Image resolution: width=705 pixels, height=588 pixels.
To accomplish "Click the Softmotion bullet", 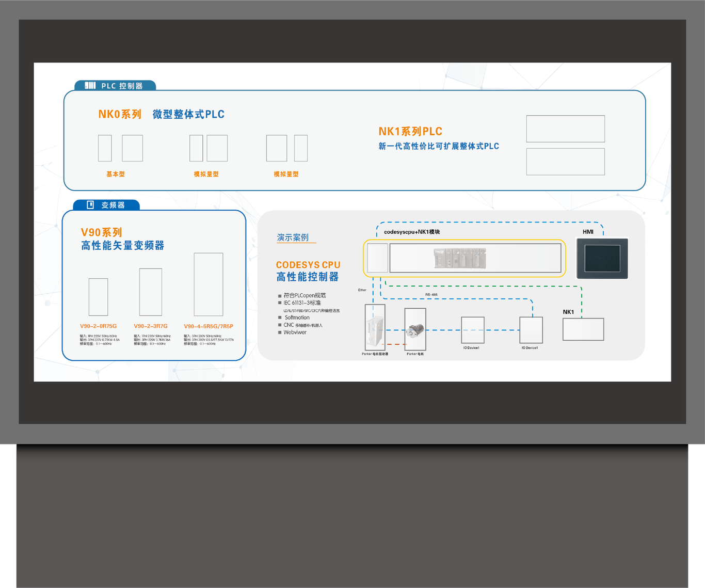I will 297,317.
